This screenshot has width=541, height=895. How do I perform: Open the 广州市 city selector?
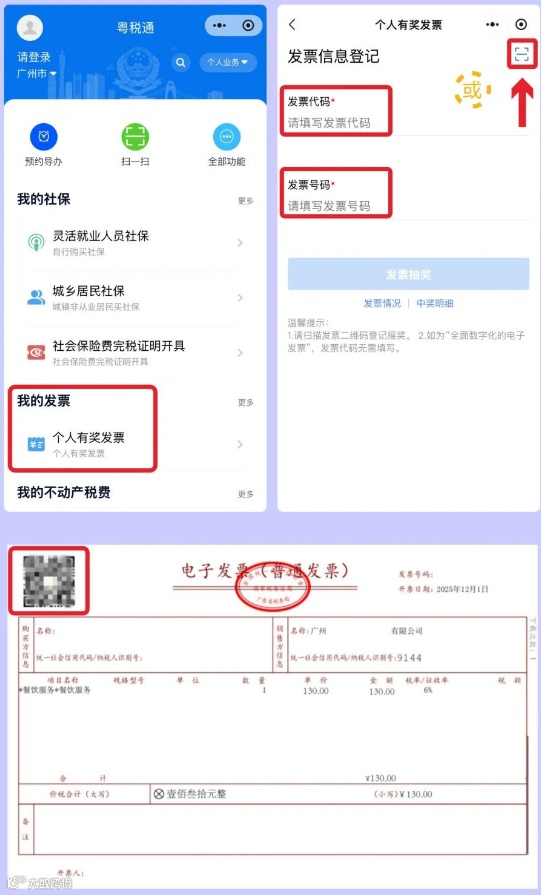point(37,74)
